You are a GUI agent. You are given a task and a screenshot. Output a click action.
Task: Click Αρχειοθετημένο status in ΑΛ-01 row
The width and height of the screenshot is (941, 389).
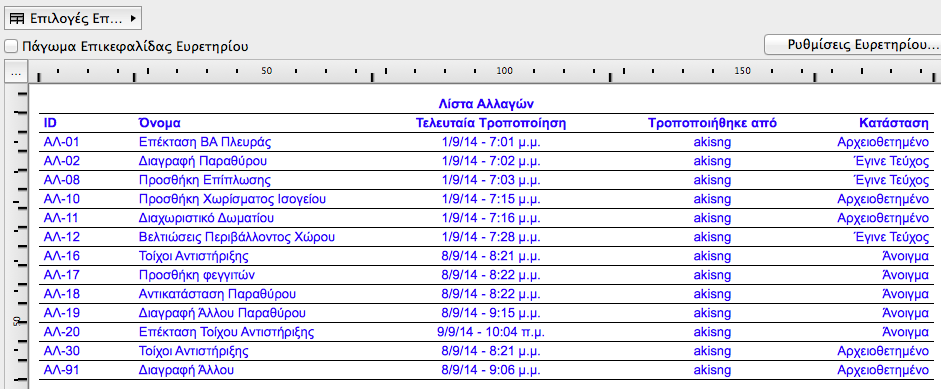(x=883, y=142)
